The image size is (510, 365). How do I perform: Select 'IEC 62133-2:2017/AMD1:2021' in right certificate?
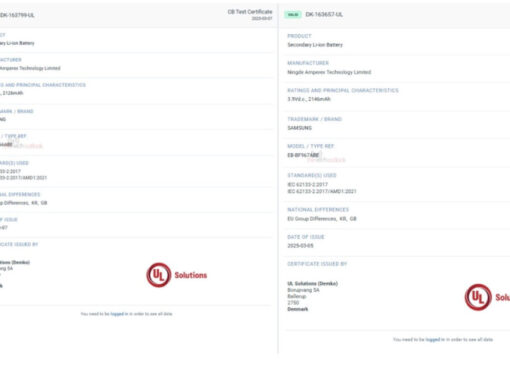click(322, 191)
